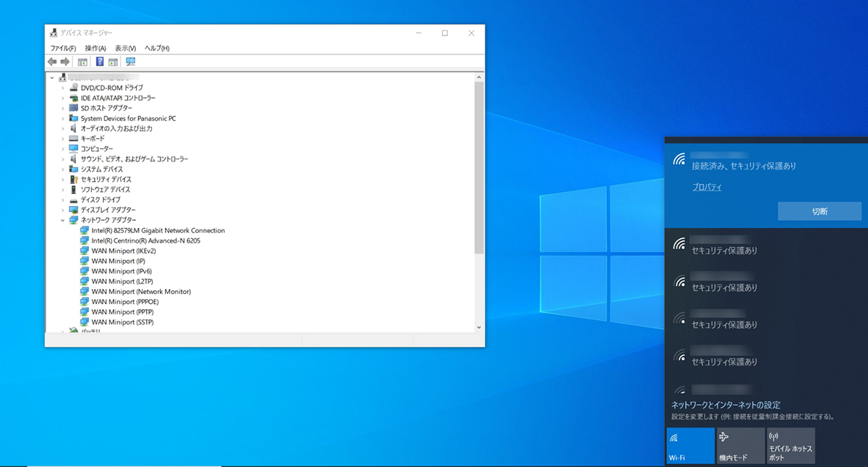Open the 操作(A) menu
Screen dimensions: 868x467
(95, 48)
